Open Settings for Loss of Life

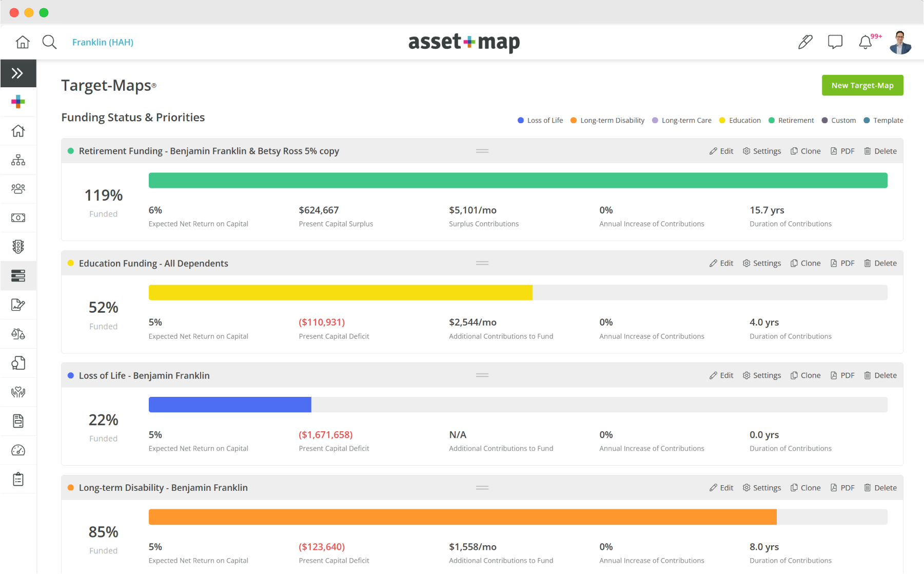point(762,375)
